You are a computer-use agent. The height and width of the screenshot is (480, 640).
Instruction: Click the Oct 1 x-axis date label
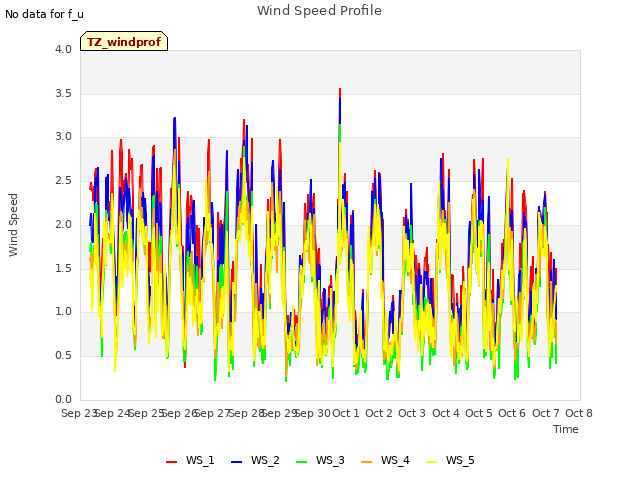pyautogui.click(x=346, y=413)
